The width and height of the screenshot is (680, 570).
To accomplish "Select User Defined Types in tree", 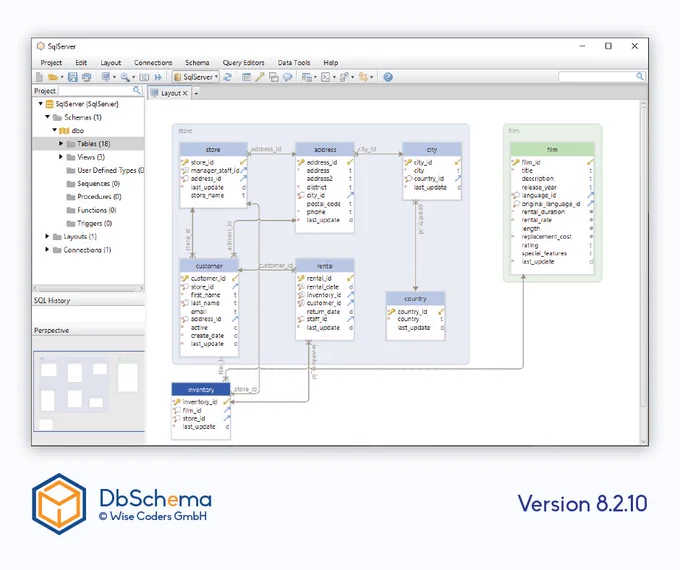I will (x=106, y=170).
